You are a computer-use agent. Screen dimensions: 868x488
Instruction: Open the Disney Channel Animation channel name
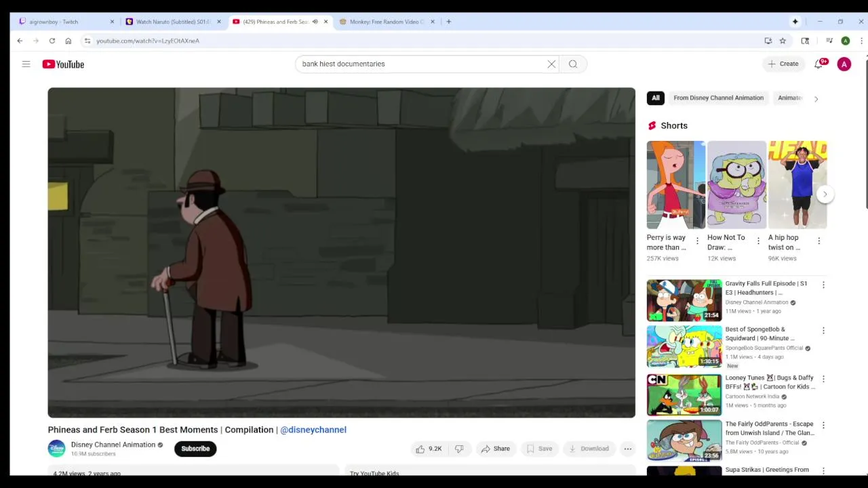(x=113, y=445)
